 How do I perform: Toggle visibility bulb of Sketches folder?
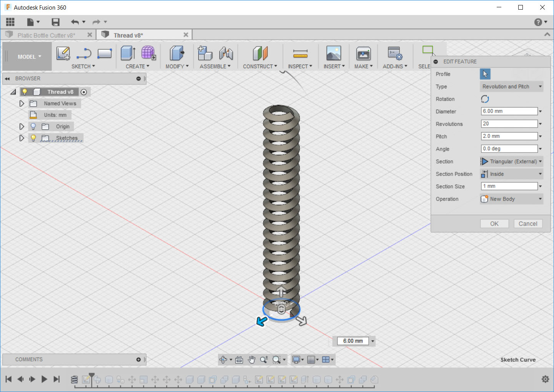33,138
